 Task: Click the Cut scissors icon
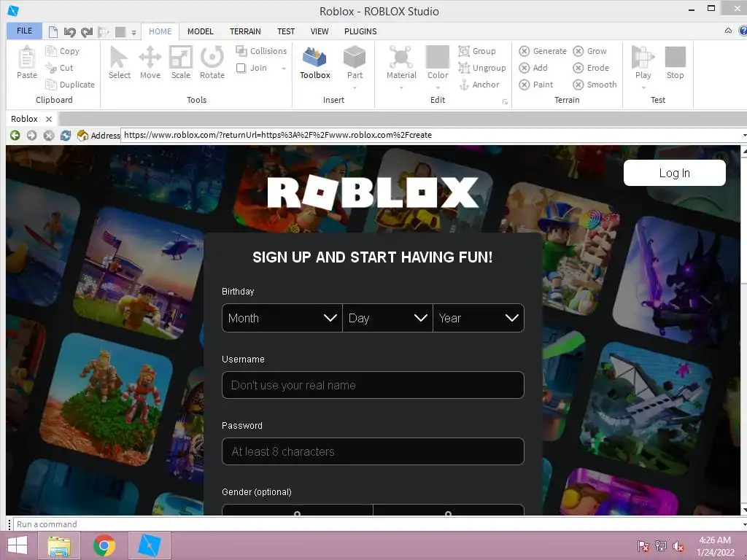click(x=50, y=68)
